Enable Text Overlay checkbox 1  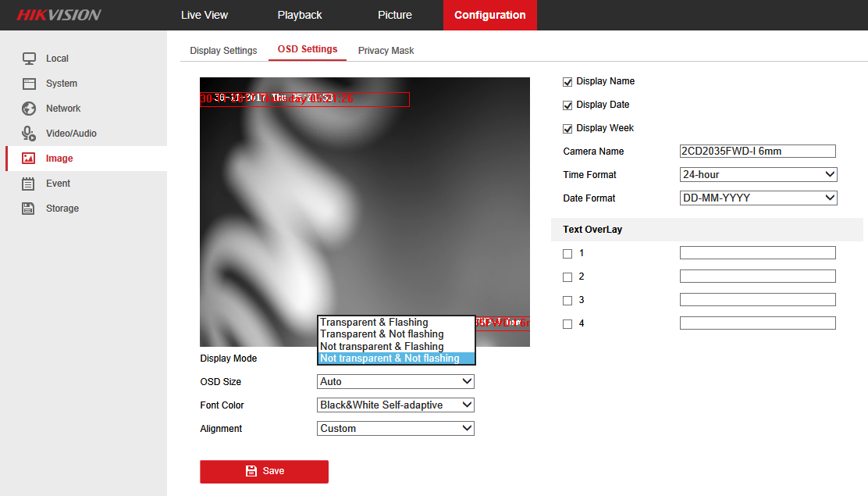point(567,254)
